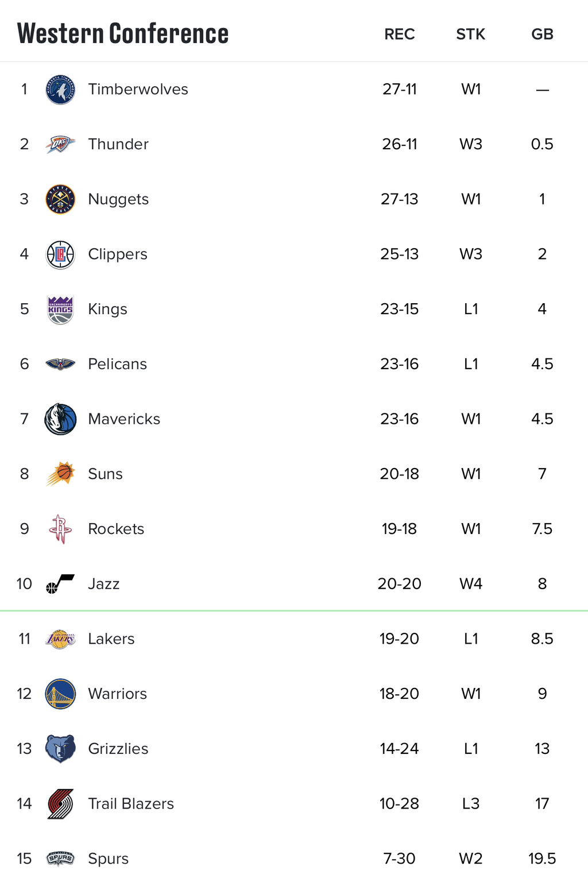Sort by the STK column header
This screenshot has height=878, width=588.
tap(471, 34)
